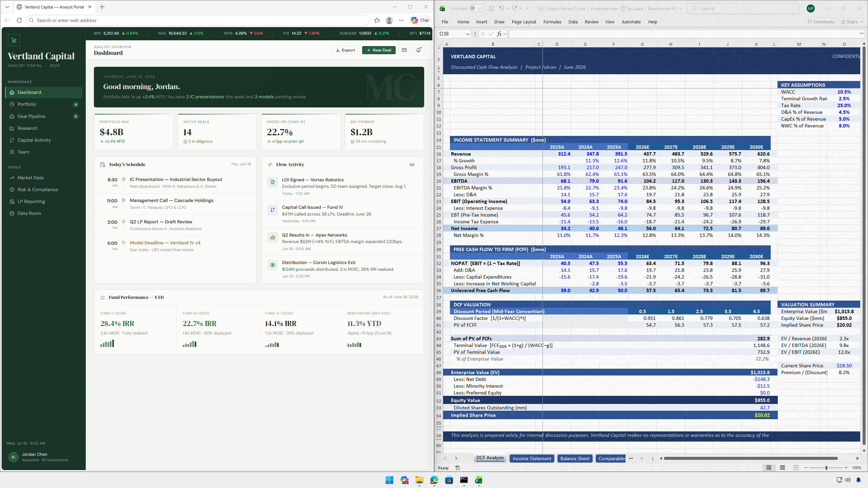
Task: Expand the browser tab search dropdown
Action: click(7, 7)
